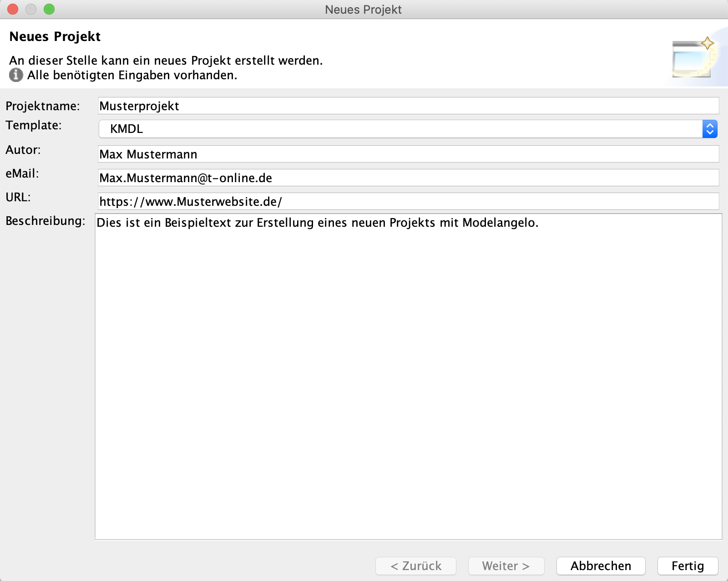
Task: Click the URL field with Musterwebsite address
Action: (408, 202)
